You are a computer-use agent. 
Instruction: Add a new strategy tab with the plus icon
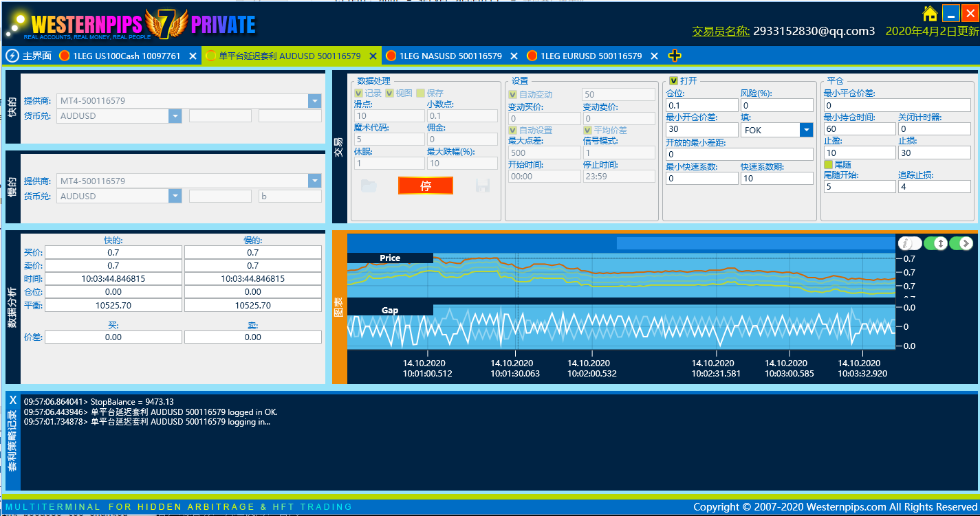(x=675, y=56)
